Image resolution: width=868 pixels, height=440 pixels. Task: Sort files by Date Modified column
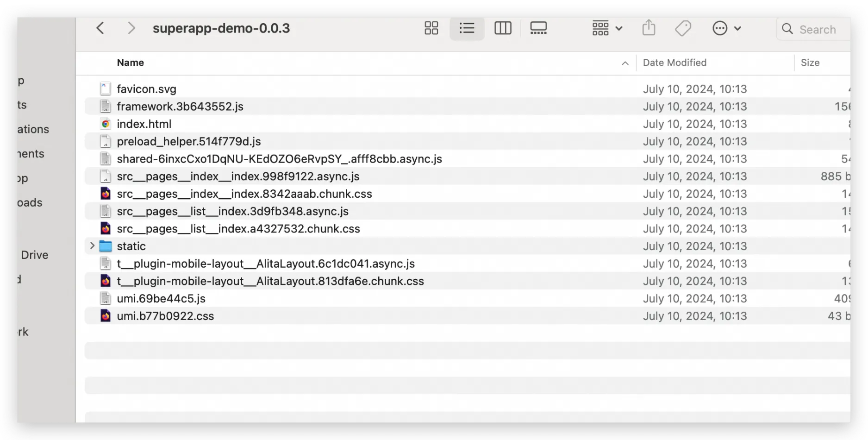[x=674, y=63]
